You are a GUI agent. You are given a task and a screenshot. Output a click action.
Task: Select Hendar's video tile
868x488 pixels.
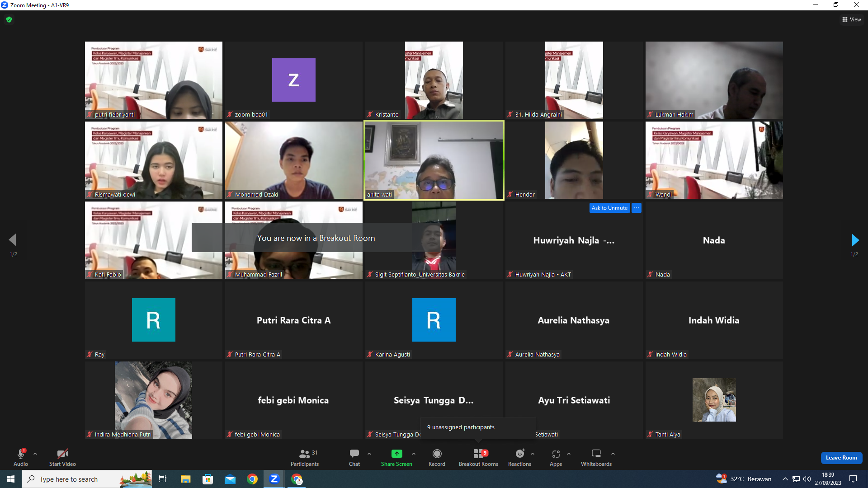coord(574,160)
